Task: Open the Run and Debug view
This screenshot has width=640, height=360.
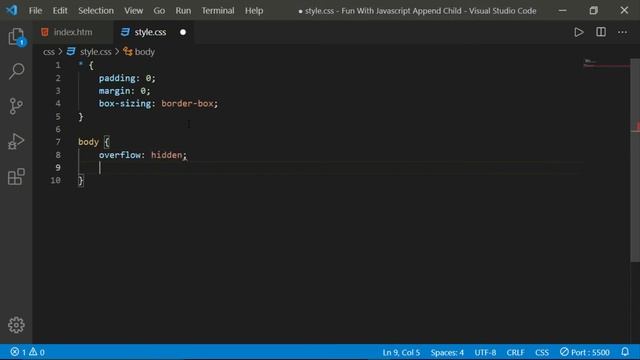Action: click(16, 141)
